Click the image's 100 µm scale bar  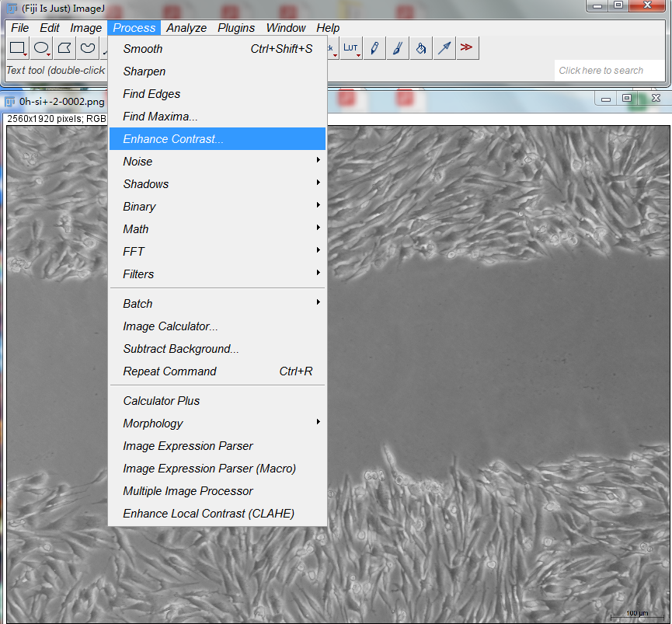pos(636,615)
